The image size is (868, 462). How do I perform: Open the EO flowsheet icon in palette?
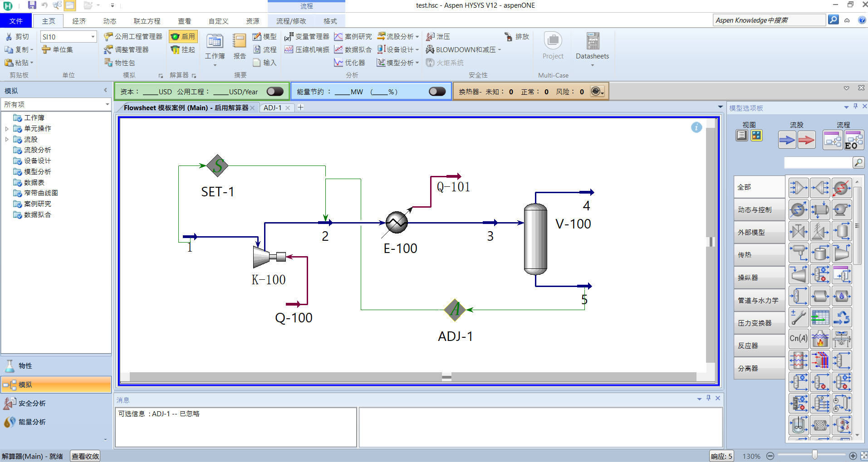click(854, 140)
